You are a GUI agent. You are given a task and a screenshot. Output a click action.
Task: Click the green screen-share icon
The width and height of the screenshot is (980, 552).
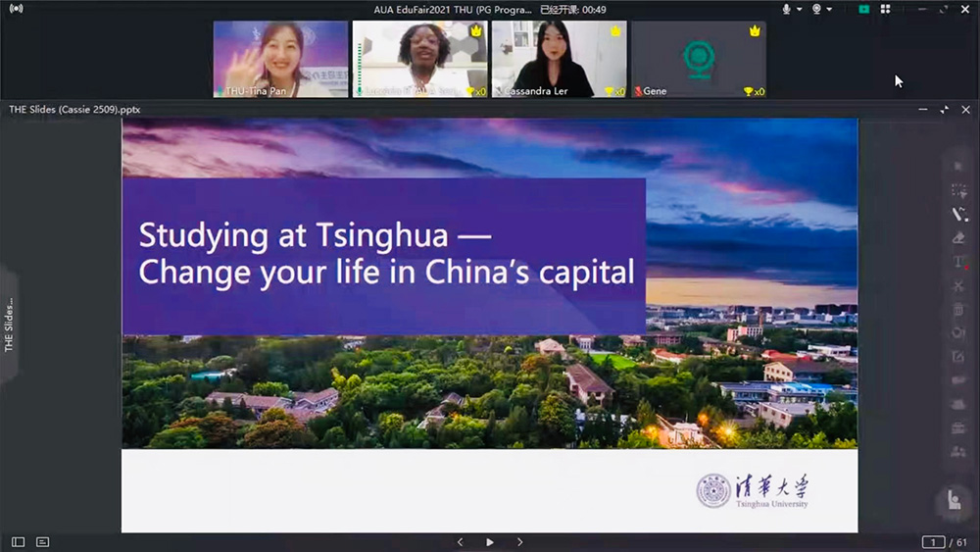click(863, 9)
